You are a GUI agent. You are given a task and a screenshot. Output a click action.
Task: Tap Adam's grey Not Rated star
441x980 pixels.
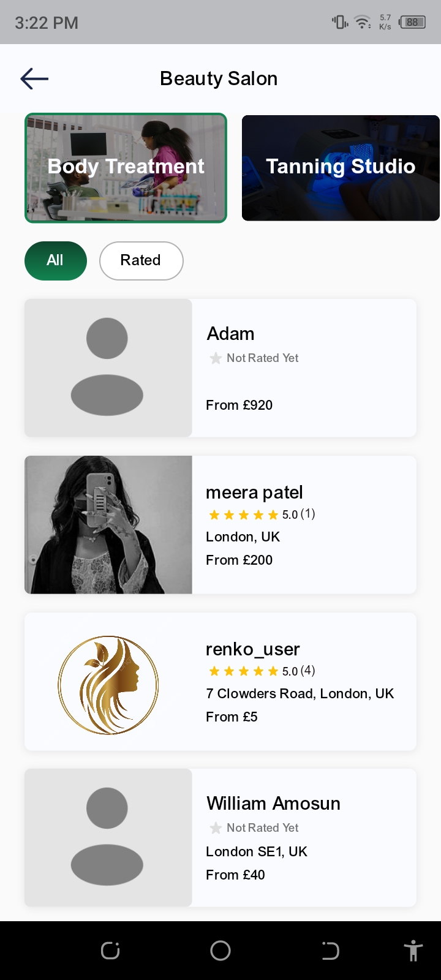[x=216, y=358]
